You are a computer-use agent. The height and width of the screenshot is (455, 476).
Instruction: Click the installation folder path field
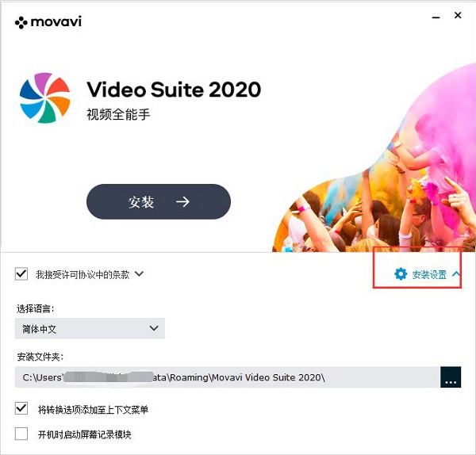point(228,377)
